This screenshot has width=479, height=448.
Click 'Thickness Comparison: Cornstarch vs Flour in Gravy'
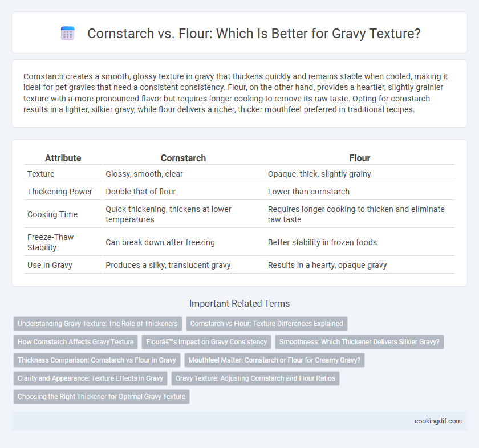97,360
